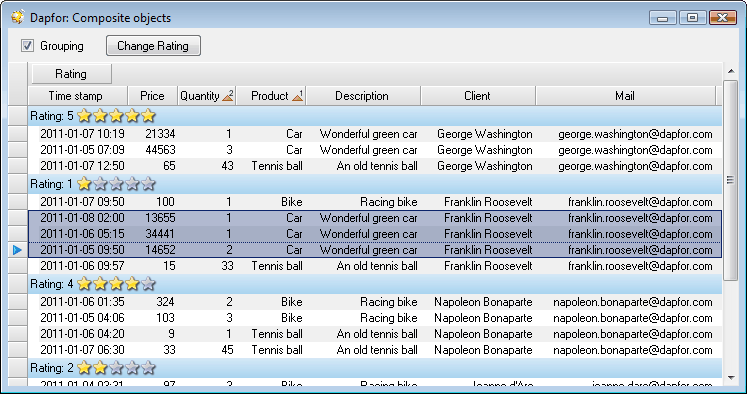Click the price cell 14652
The height and width of the screenshot is (395, 748).
coord(160,250)
